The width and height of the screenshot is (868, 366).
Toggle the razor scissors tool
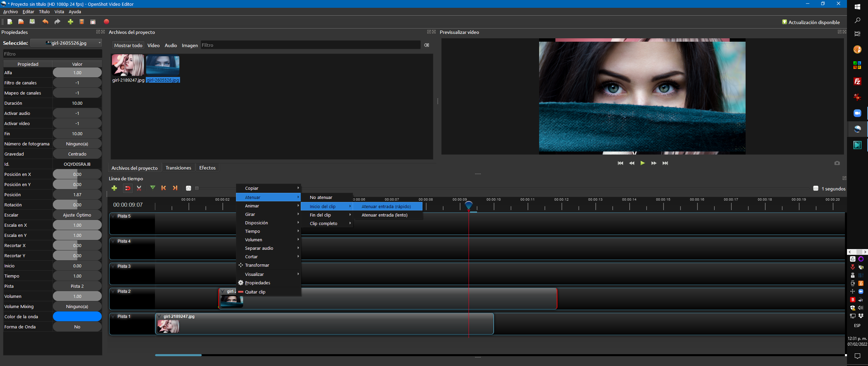click(139, 188)
